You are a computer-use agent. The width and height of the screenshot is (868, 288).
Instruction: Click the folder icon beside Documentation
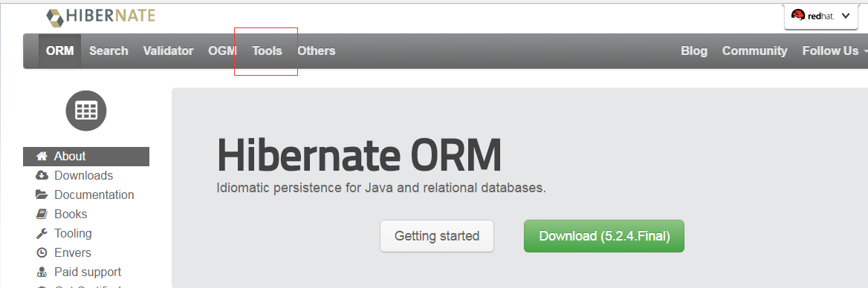pyautogui.click(x=42, y=194)
